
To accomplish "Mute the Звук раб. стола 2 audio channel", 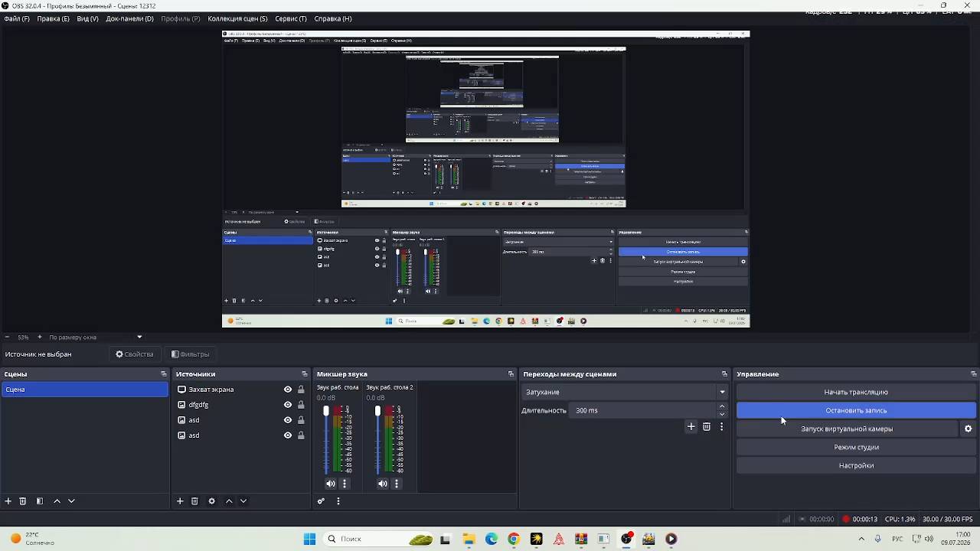I will tap(382, 484).
